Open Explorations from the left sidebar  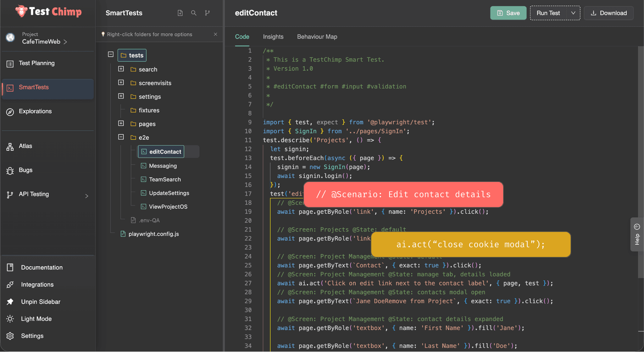click(x=35, y=111)
